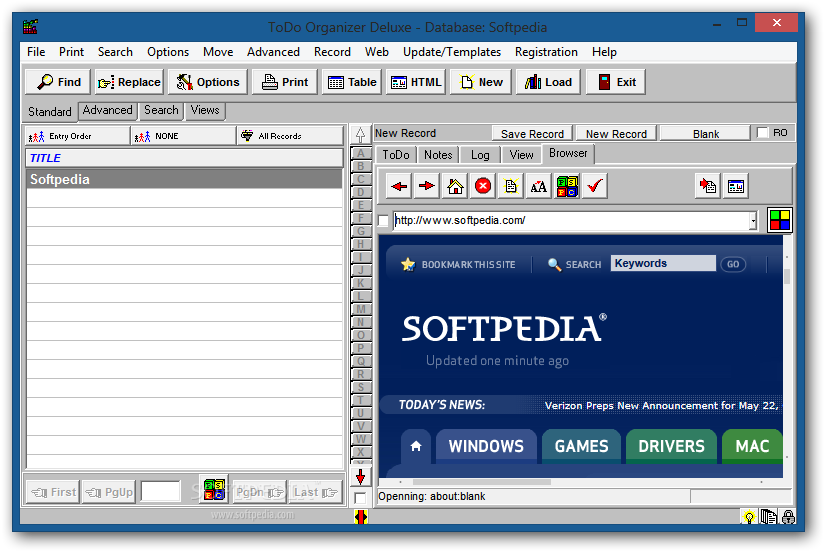Click the colored blocks icon in browser toolbar
This screenshot has height=552, width=825.
pos(567,186)
